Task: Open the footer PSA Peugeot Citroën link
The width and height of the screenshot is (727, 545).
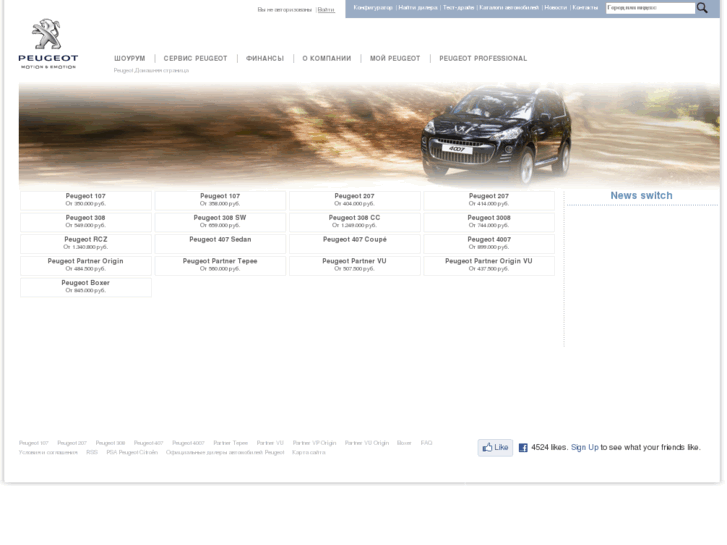Action: (132, 453)
